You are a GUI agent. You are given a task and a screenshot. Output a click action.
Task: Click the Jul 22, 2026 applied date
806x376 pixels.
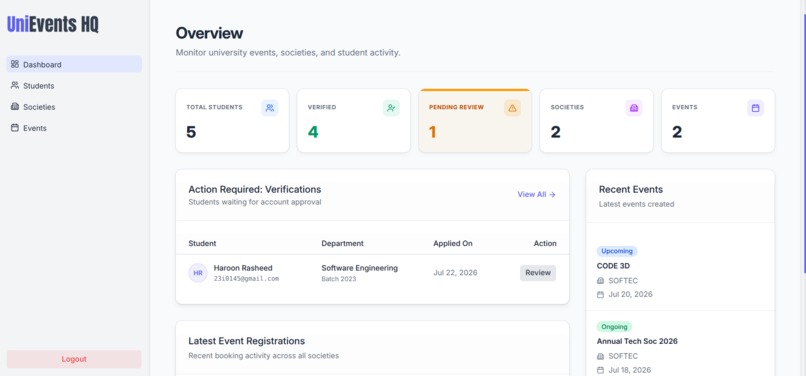[455, 273]
